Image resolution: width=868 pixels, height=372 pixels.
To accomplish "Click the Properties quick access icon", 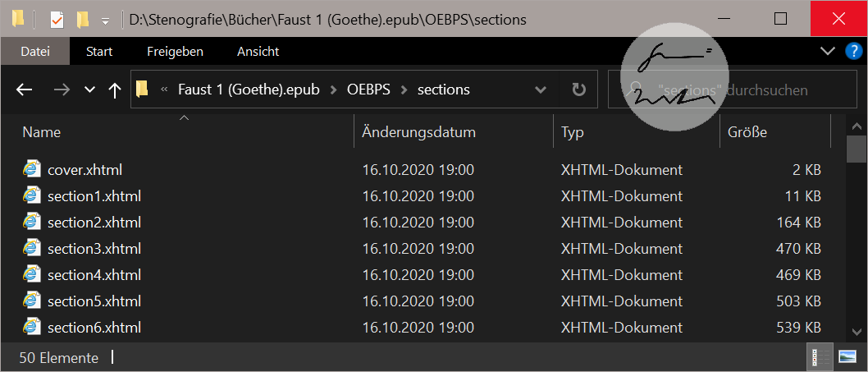I will (57, 18).
